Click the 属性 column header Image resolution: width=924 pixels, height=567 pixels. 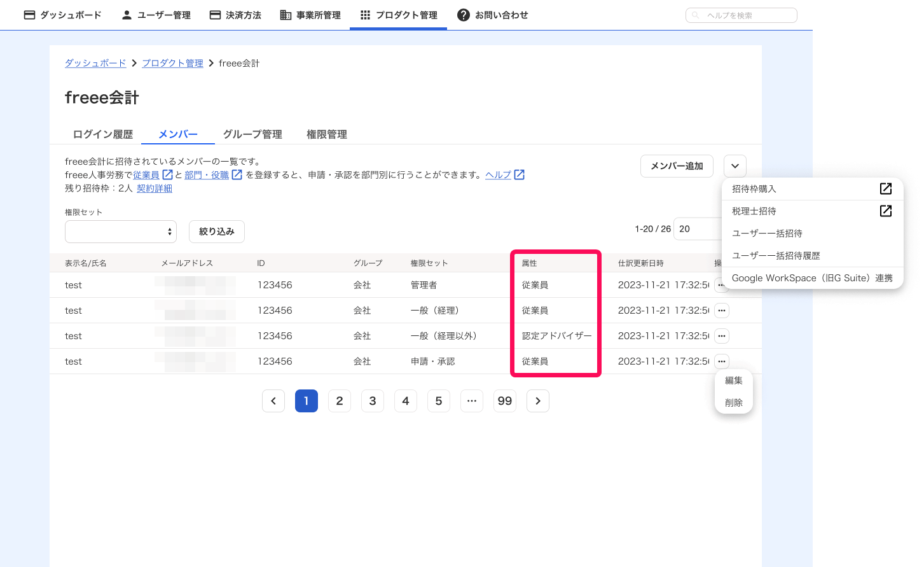(x=529, y=263)
